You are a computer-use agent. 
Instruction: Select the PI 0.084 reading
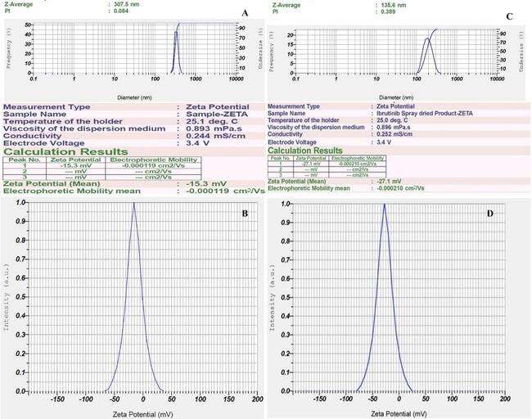[123, 11]
